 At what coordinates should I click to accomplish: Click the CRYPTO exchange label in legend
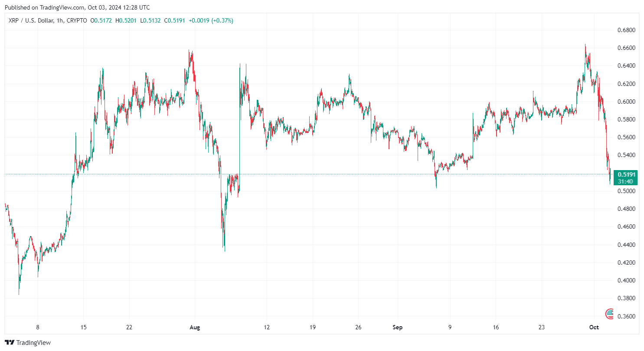point(77,20)
